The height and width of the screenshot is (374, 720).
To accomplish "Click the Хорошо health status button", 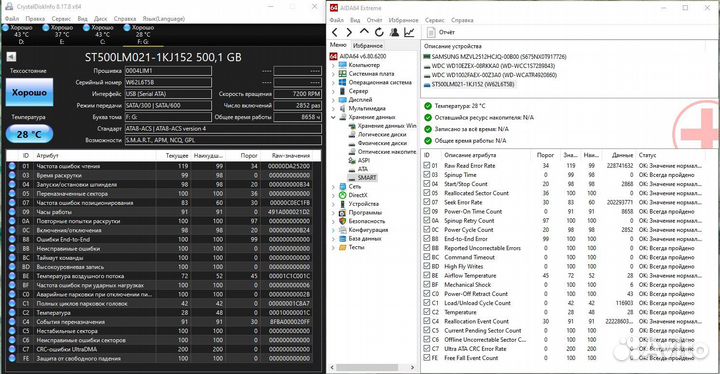I will pos(29,92).
